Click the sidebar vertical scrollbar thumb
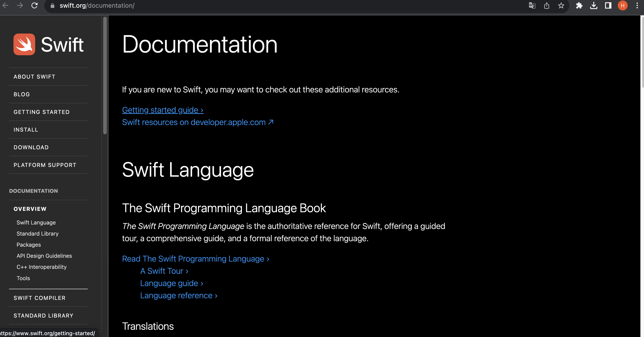The width and height of the screenshot is (644, 337). click(x=105, y=75)
